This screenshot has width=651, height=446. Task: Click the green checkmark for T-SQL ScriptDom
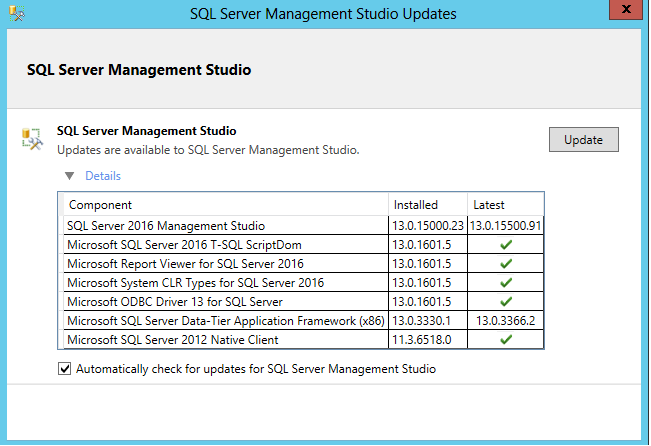pyautogui.click(x=506, y=245)
